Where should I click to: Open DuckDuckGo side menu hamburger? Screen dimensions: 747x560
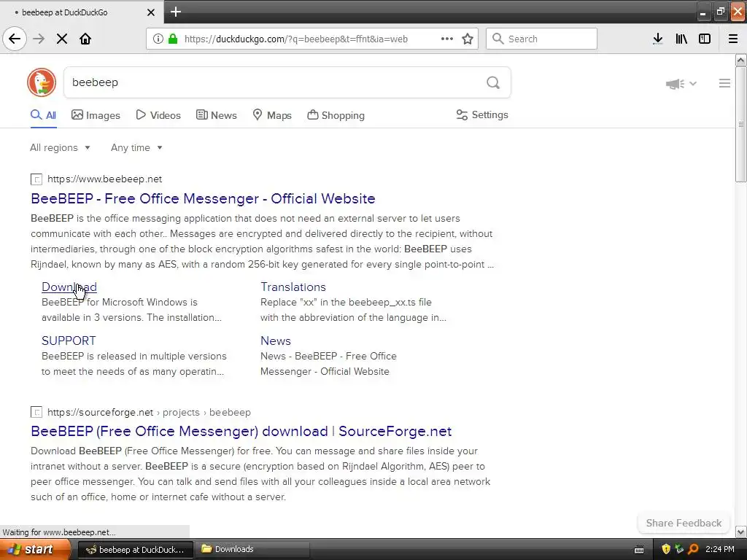[x=724, y=83]
